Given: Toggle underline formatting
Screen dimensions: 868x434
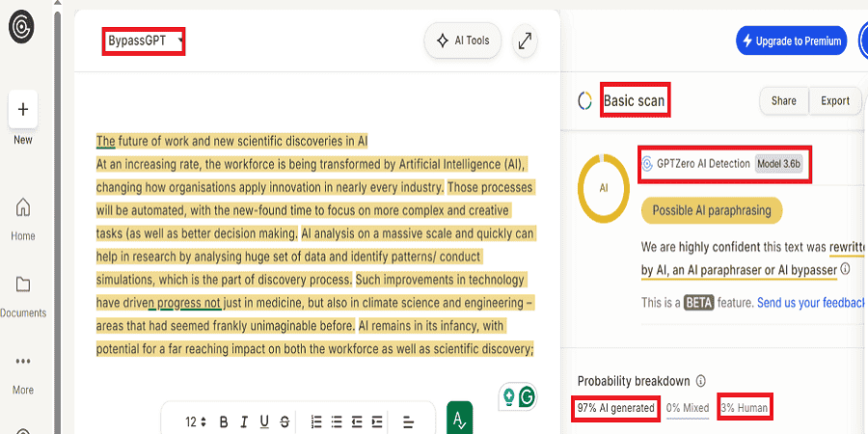Looking at the screenshot, I should (264, 421).
